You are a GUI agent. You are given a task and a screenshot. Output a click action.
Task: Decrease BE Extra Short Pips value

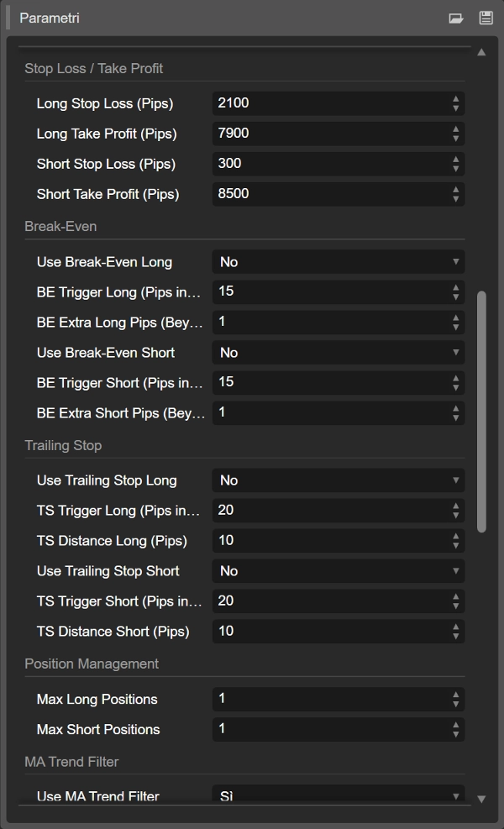click(x=456, y=417)
